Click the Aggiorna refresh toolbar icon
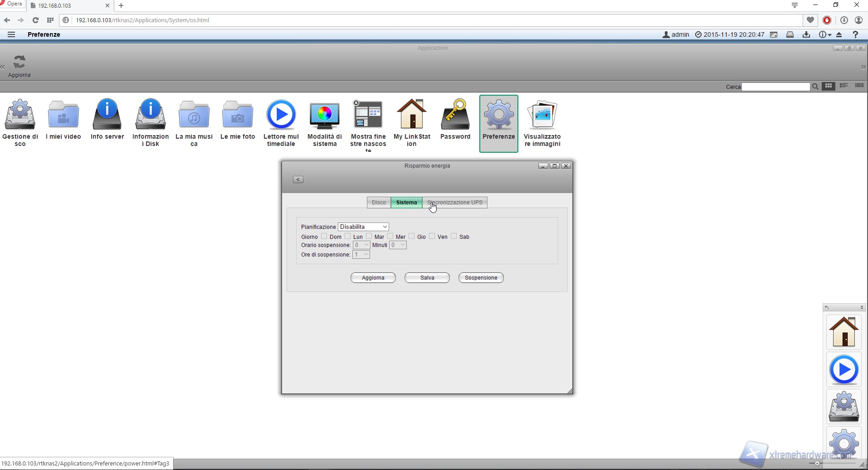 tap(19, 66)
